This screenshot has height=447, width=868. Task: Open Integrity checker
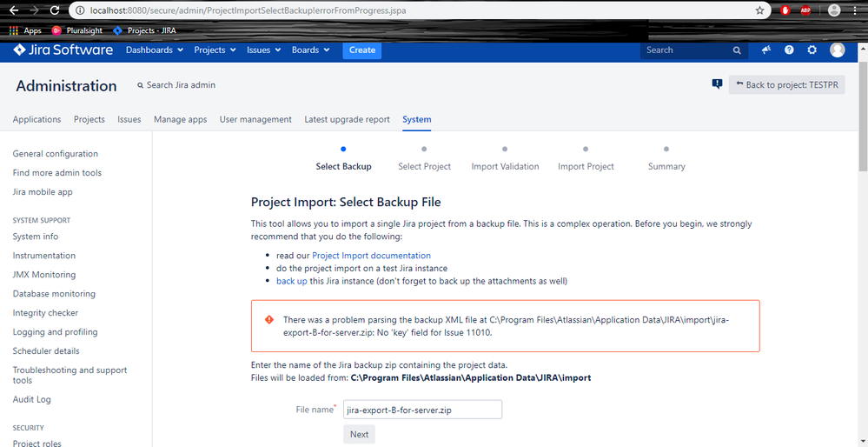[45, 313]
